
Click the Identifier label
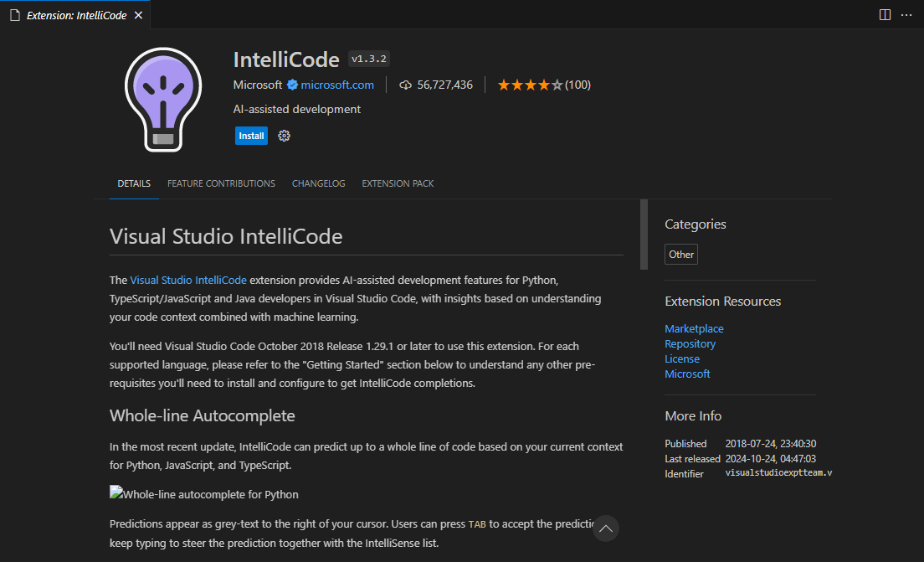point(684,474)
